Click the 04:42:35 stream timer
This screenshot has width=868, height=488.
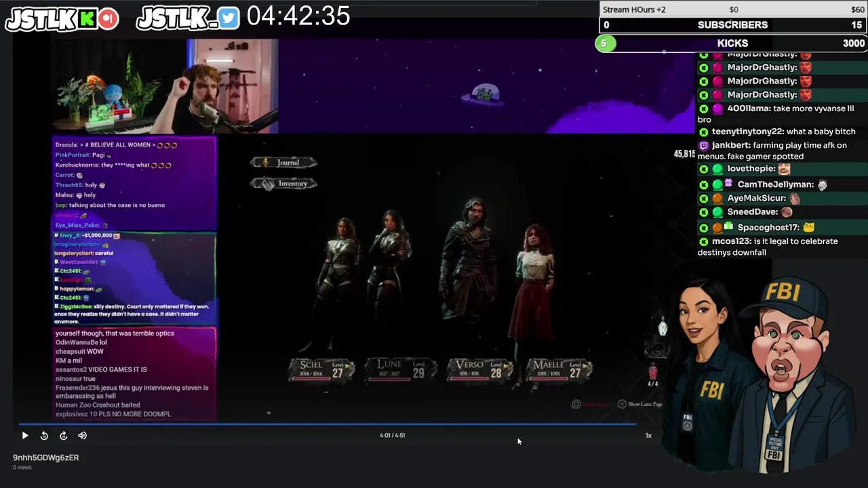[x=298, y=16]
